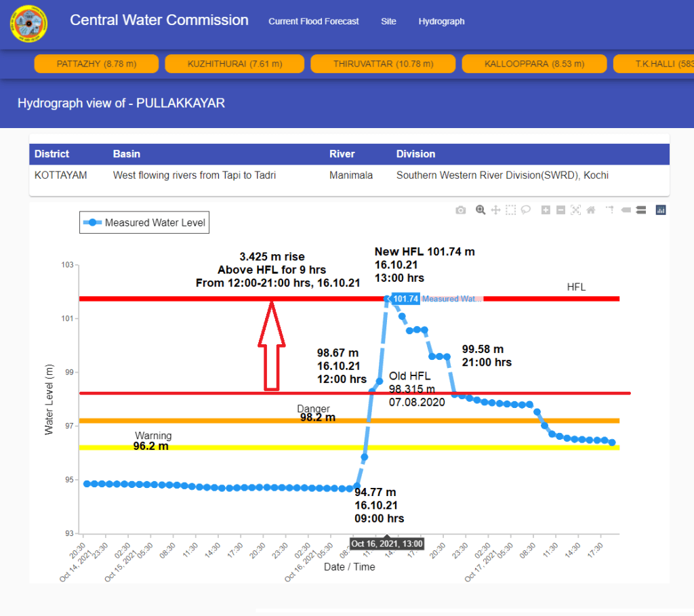Click the Central Water Commission logo

pyautogui.click(x=28, y=24)
